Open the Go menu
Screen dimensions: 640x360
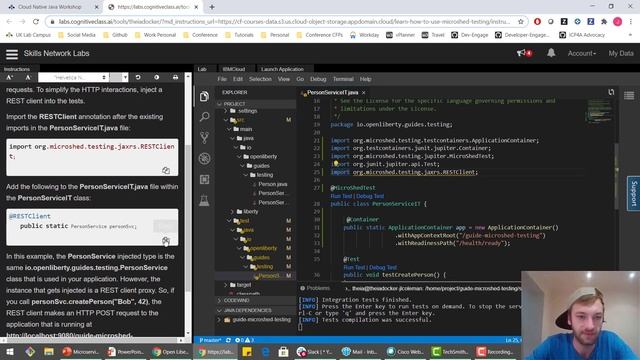click(300, 79)
